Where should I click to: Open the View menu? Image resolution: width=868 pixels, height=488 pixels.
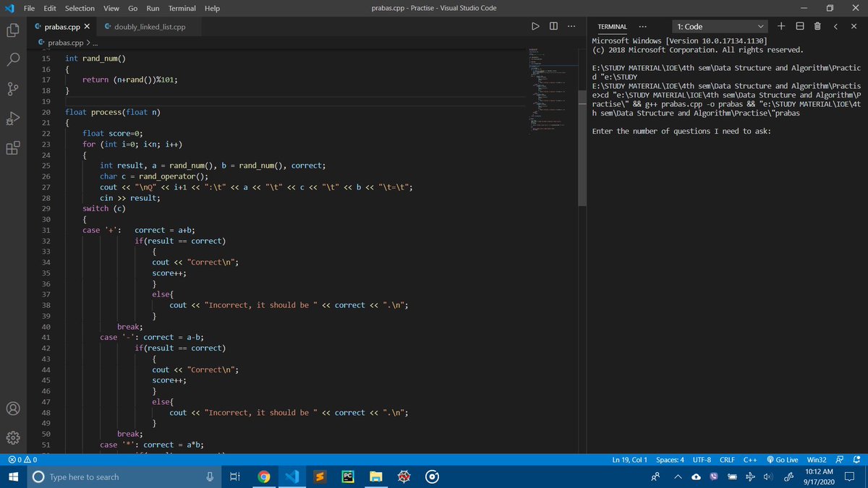[x=111, y=8]
